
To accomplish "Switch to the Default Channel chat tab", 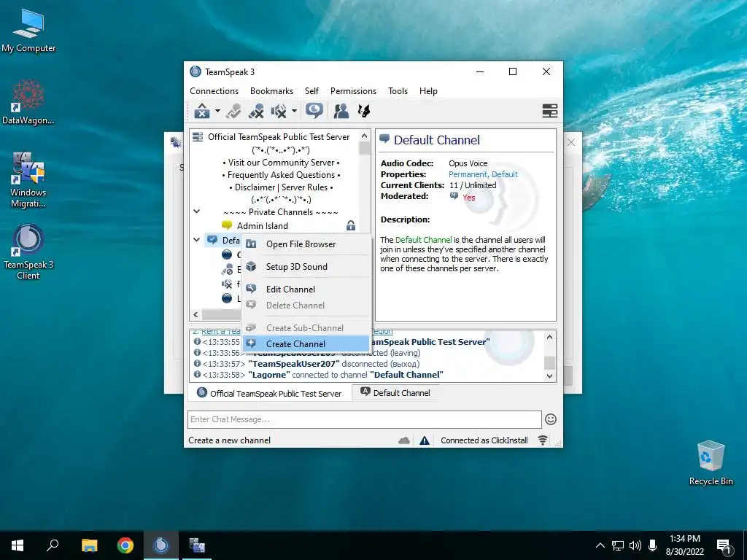I will pyautogui.click(x=395, y=393).
